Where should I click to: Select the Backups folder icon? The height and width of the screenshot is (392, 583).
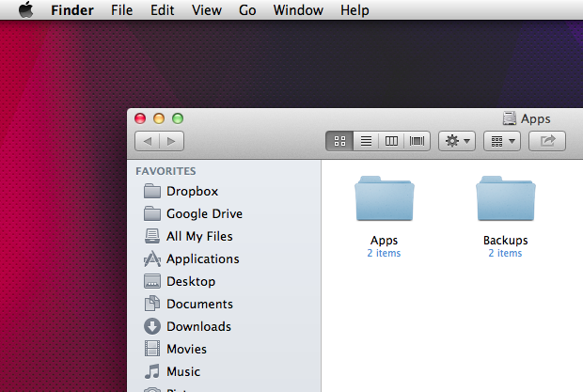pyautogui.click(x=506, y=198)
